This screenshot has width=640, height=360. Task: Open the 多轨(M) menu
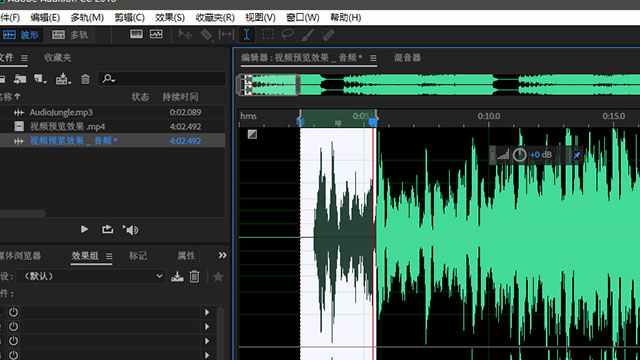click(x=87, y=18)
